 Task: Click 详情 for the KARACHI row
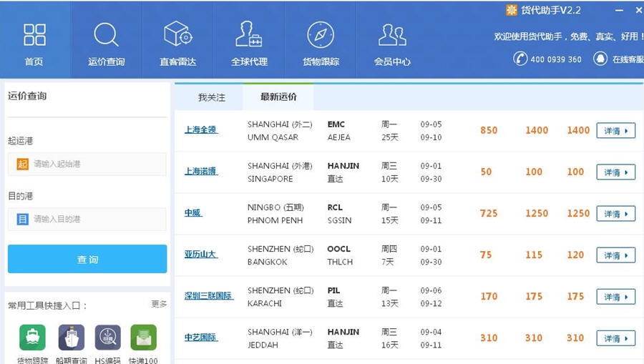click(x=615, y=297)
